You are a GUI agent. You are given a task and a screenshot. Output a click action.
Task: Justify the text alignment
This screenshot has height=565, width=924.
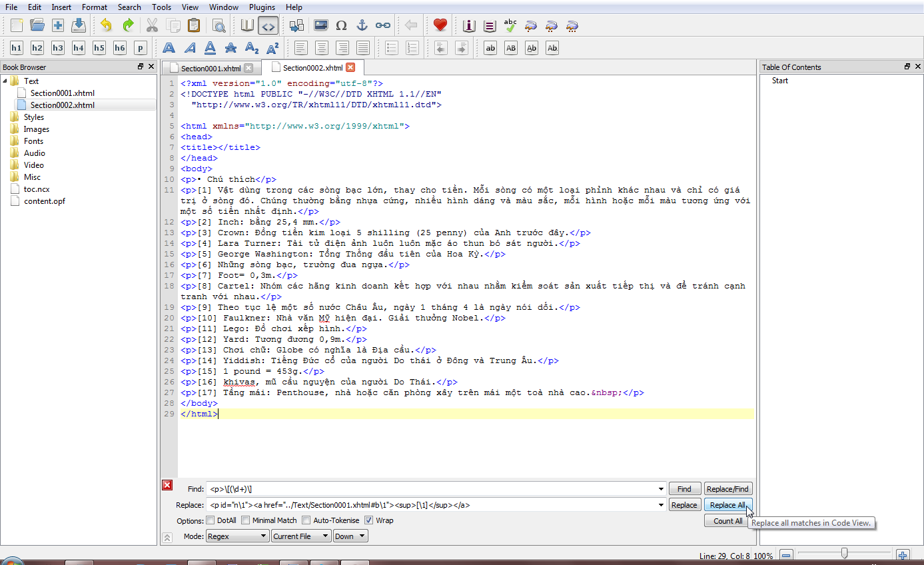(363, 48)
